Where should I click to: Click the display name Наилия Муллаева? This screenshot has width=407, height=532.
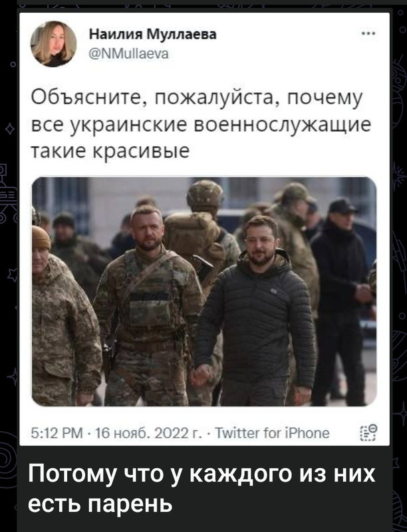(153, 35)
